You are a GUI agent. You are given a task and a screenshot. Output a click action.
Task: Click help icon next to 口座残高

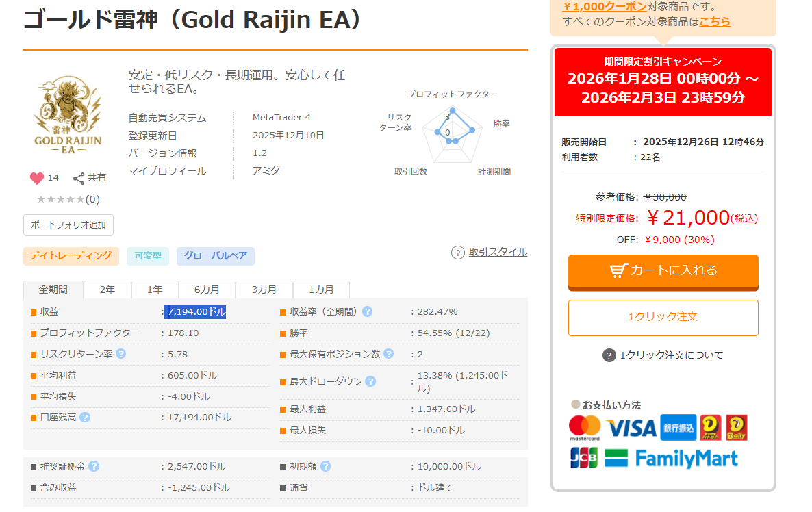coord(86,417)
